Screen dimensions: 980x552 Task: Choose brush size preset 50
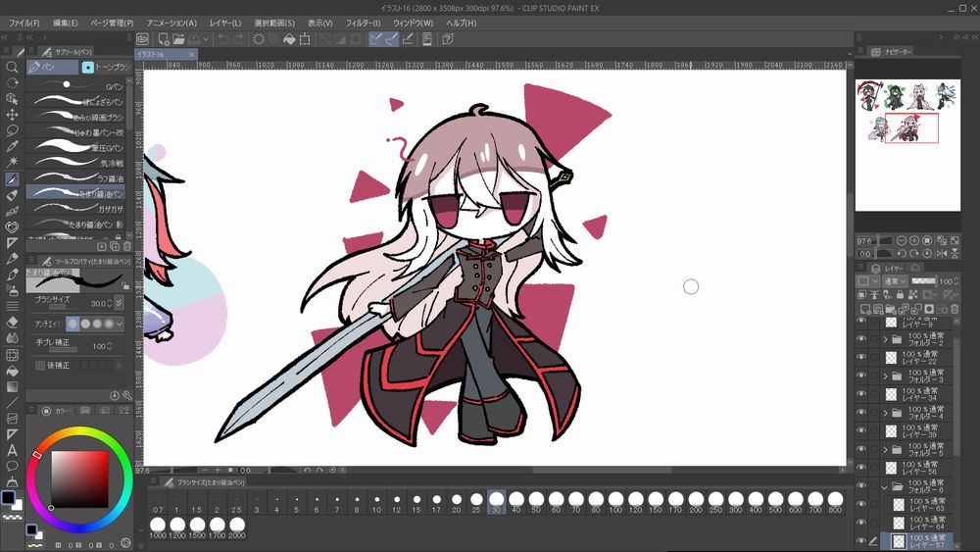(536, 502)
